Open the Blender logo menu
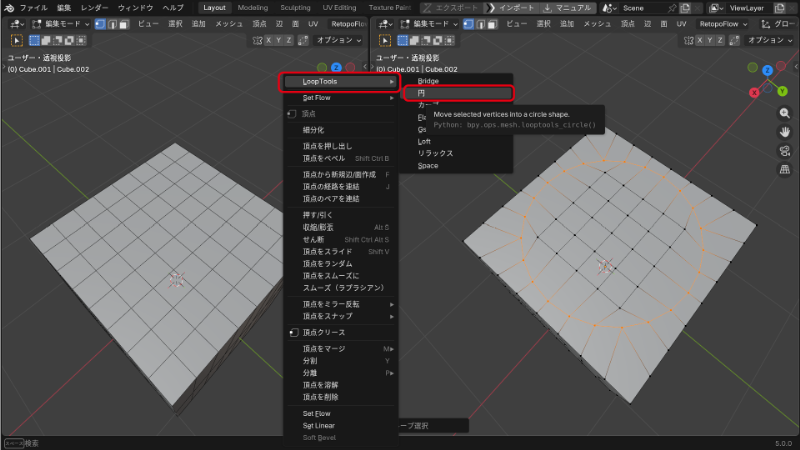The width and height of the screenshot is (800, 450). click(9, 8)
